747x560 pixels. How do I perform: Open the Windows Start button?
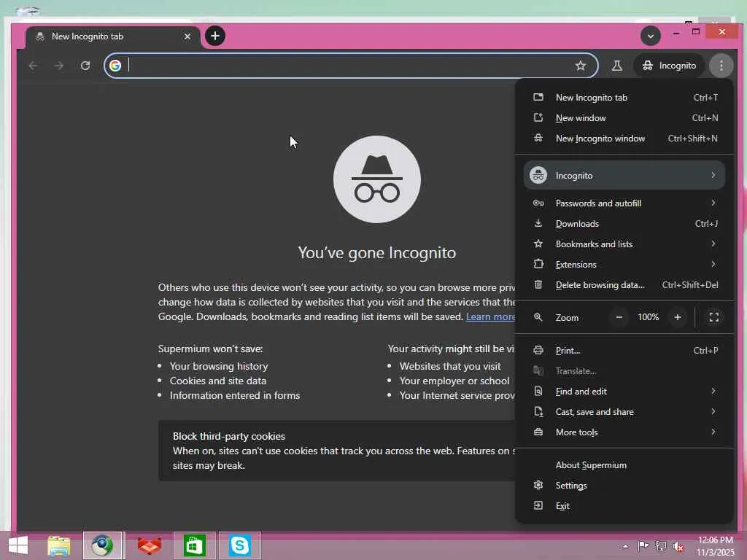click(18, 545)
